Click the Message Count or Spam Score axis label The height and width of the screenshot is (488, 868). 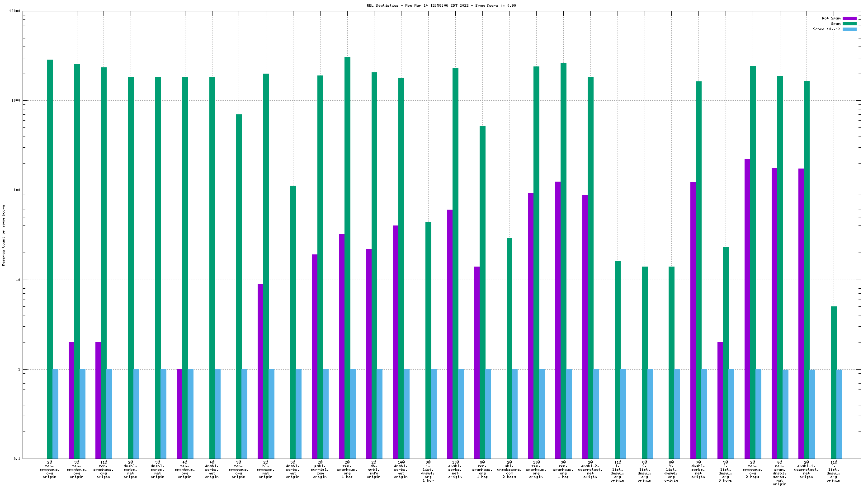[3, 235]
